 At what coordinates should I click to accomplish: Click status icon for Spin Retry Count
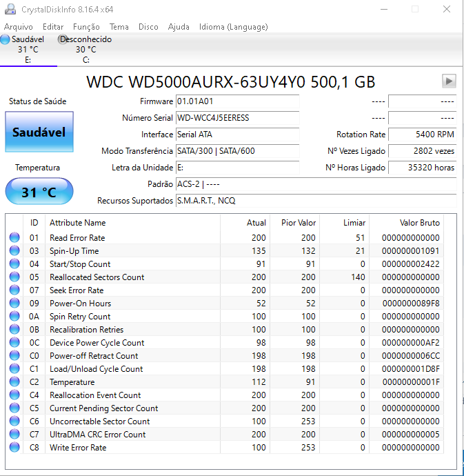pos(14,316)
